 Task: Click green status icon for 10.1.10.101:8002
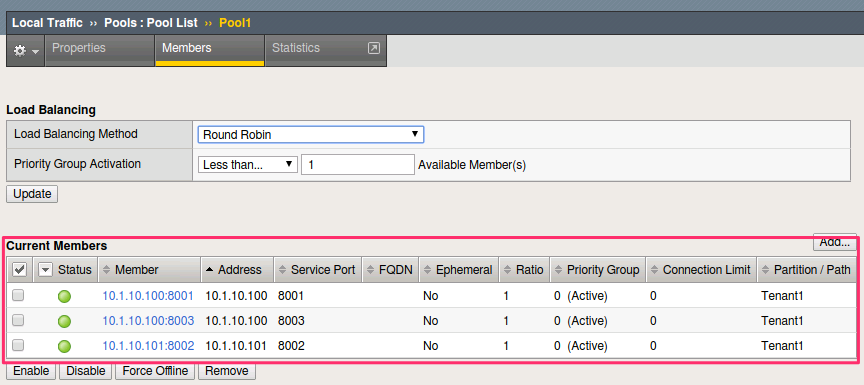coord(64,346)
